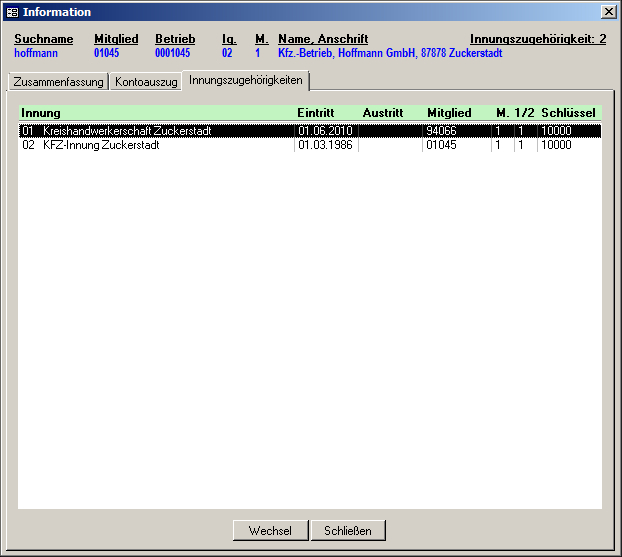Image resolution: width=622 pixels, height=557 pixels.
Task: Select the Innungszugehörigkeiten tab
Action: [246, 80]
